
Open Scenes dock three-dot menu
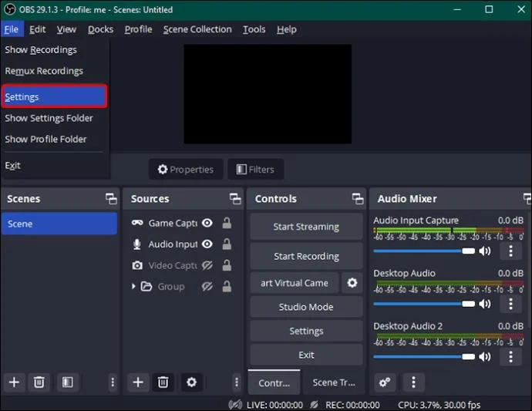[x=113, y=382]
